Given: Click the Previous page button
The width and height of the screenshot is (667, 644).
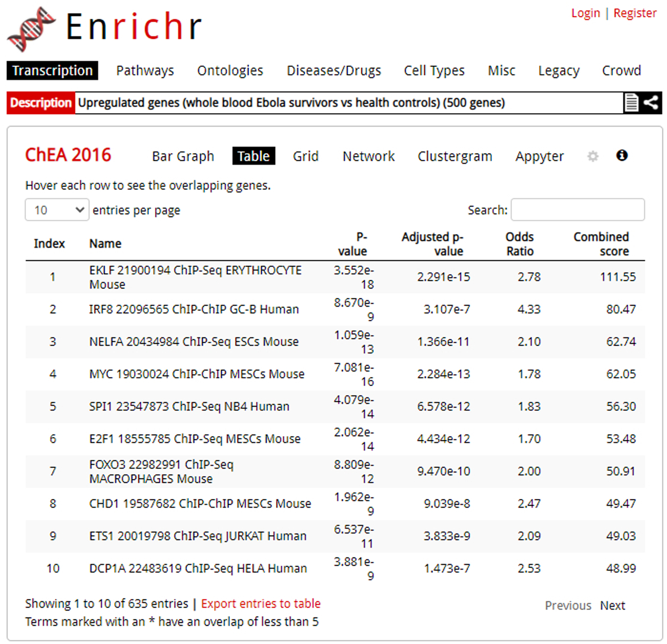Looking at the screenshot, I should click(x=568, y=605).
